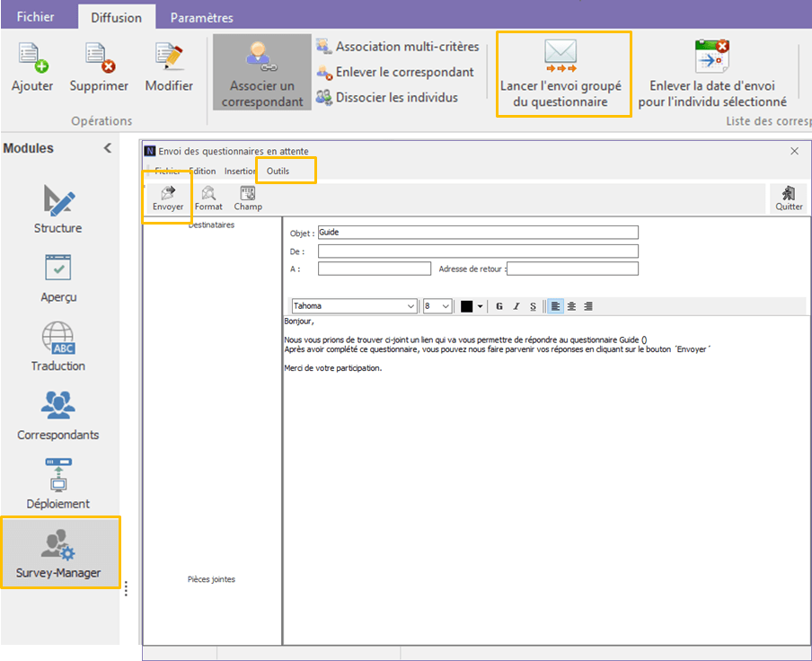Click the Quitter button
Image resolution: width=812 pixels, height=661 pixels.
[789, 198]
